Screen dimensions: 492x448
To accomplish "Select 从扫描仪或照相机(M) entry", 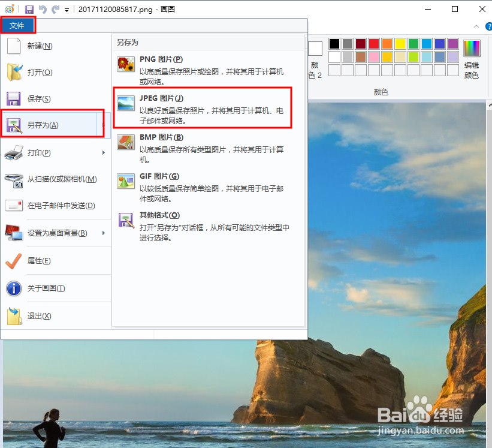I will point(56,179).
